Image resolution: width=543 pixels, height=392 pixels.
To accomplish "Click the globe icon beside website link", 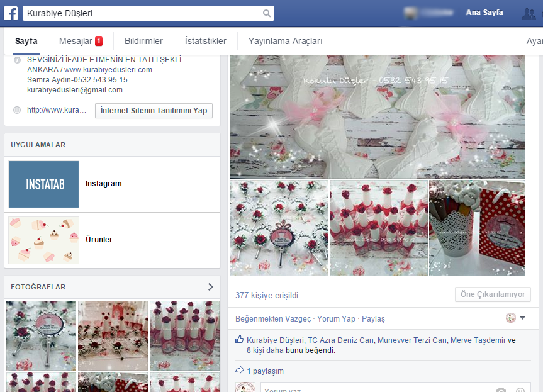I will point(17,111).
